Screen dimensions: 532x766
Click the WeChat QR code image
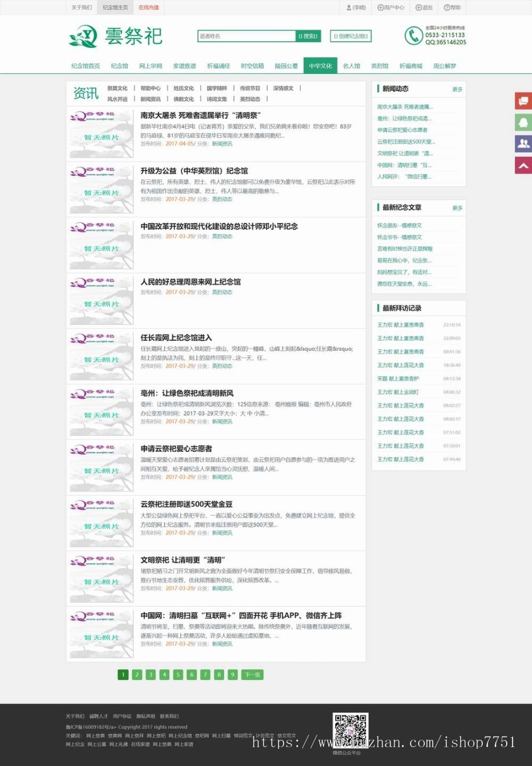[350, 731]
